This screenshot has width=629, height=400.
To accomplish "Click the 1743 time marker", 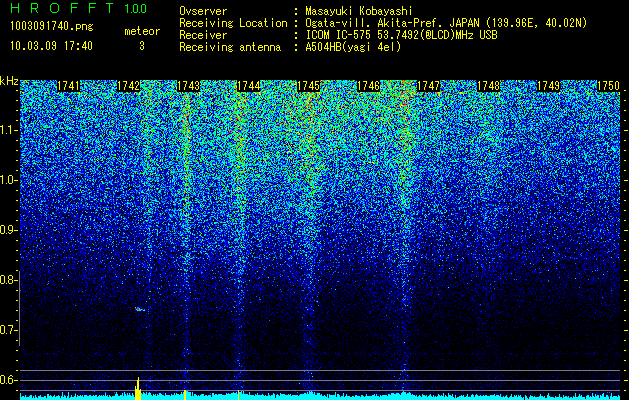I will pyautogui.click(x=189, y=86).
